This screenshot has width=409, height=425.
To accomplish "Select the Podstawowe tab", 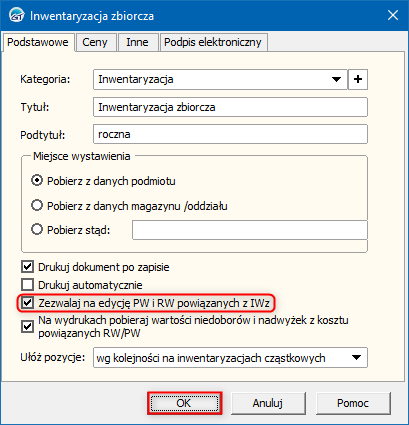I will (x=38, y=42).
